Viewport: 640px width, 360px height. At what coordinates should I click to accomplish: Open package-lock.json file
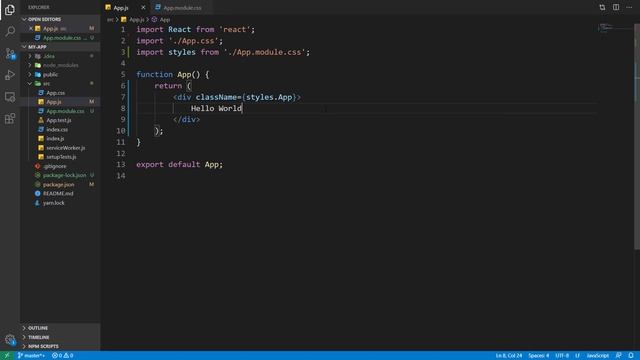pos(60,175)
